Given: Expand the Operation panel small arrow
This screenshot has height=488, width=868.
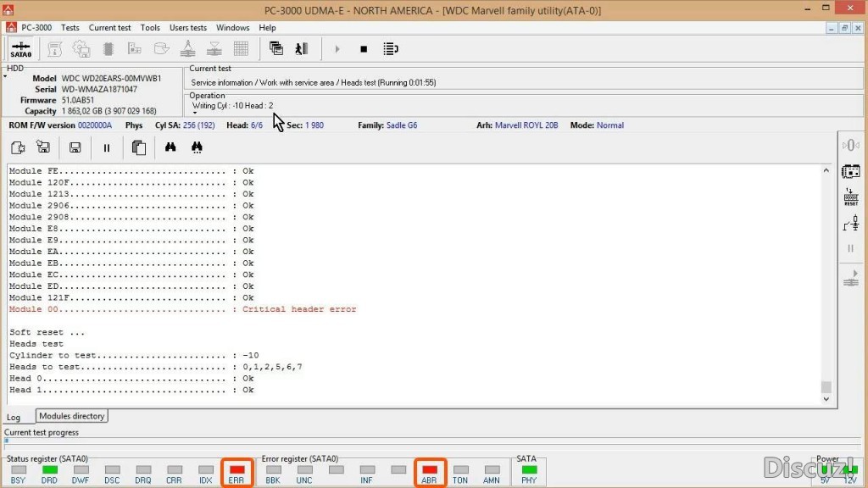Looking at the screenshot, I should pyautogui.click(x=194, y=113).
